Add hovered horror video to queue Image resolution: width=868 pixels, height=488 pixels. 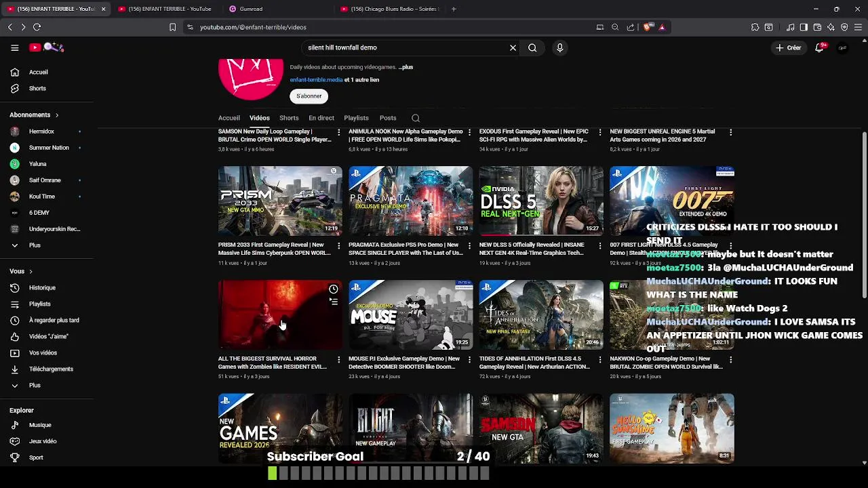coord(333,302)
